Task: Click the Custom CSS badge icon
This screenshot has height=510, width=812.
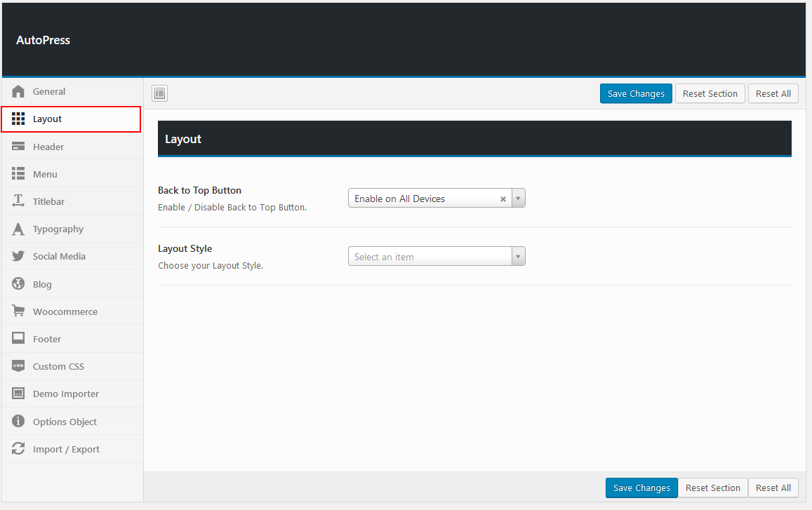Action: click(x=18, y=365)
